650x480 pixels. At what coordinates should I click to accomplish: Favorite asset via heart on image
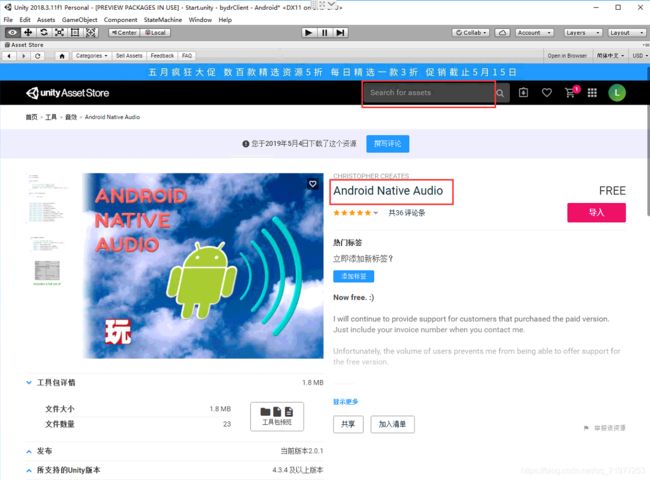pyautogui.click(x=313, y=184)
